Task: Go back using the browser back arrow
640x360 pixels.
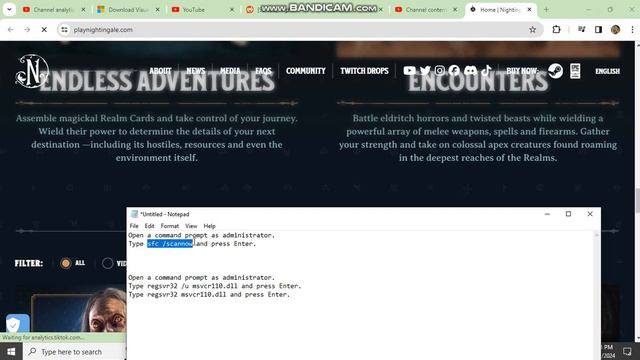Action: (11, 29)
